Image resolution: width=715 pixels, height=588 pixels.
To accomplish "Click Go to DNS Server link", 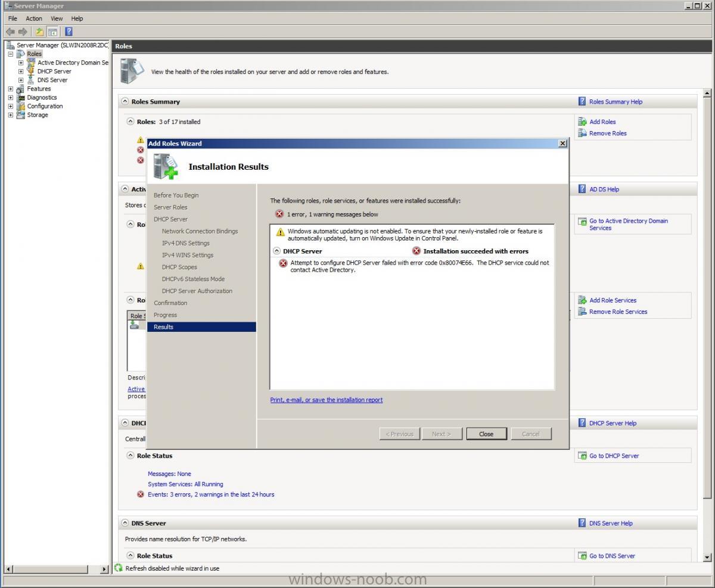I will (x=612, y=556).
